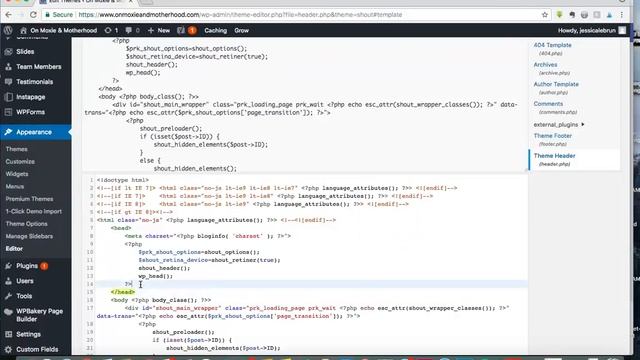Click the Instapage menu icon
The width and height of the screenshot is (640, 360).
coord(8,97)
